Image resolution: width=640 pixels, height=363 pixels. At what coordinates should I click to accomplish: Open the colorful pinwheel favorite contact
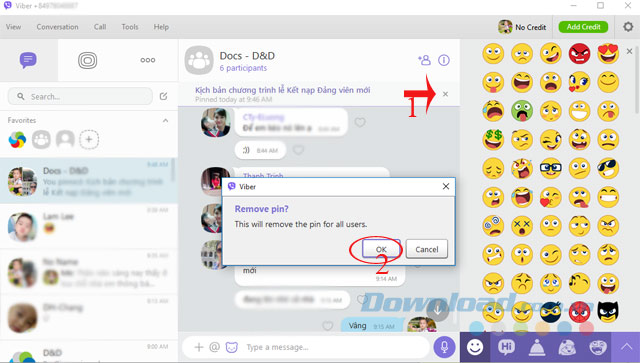(17, 140)
